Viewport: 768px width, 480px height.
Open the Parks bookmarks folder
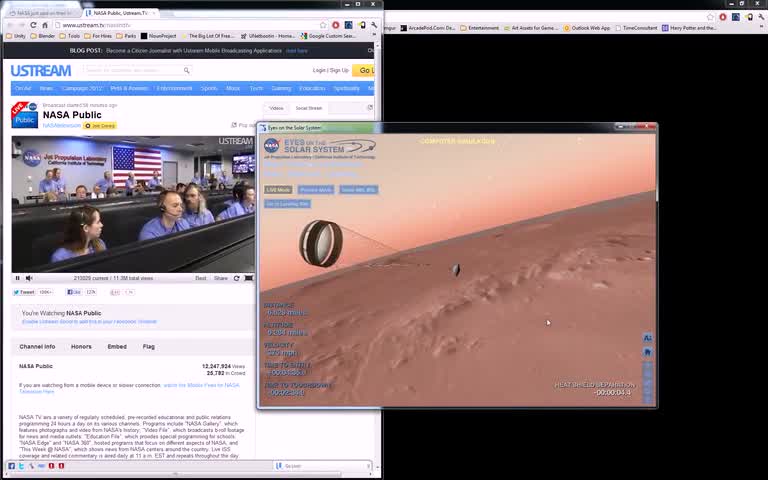[127, 36]
